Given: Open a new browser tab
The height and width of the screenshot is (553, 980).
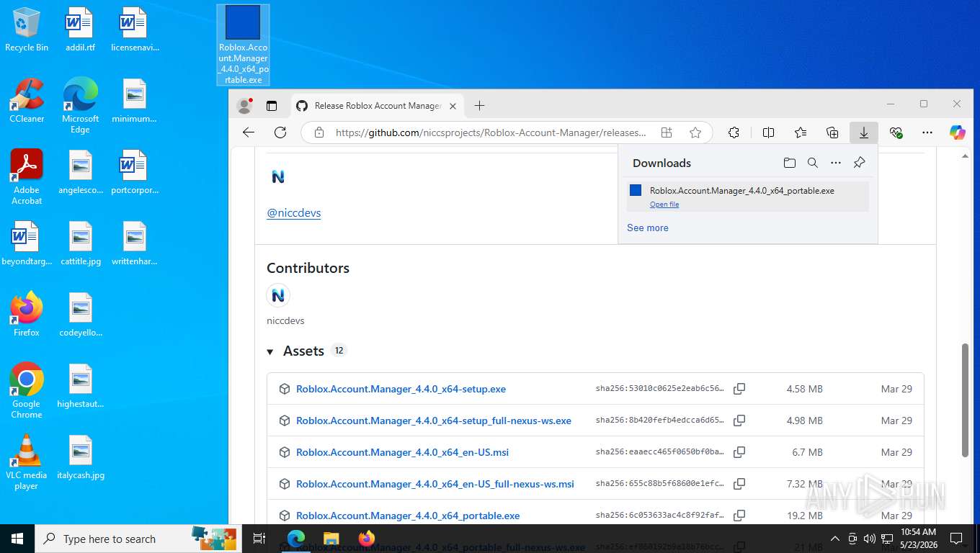Looking at the screenshot, I should click(479, 106).
